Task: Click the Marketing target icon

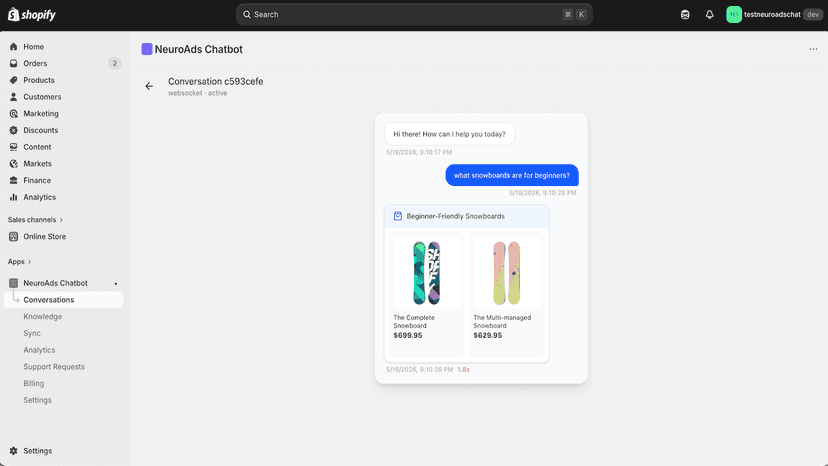Action: (x=14, y=114)
